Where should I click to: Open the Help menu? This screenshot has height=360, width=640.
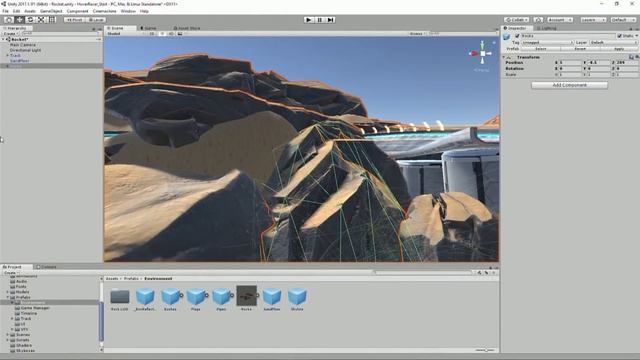click(x=144, y=11)
